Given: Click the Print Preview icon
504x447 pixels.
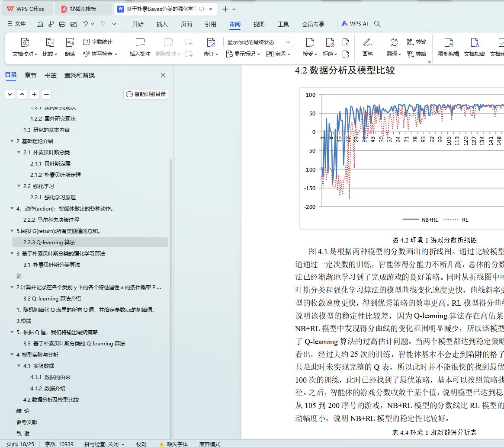Looking at the screenshot, I should pos(74,24).
